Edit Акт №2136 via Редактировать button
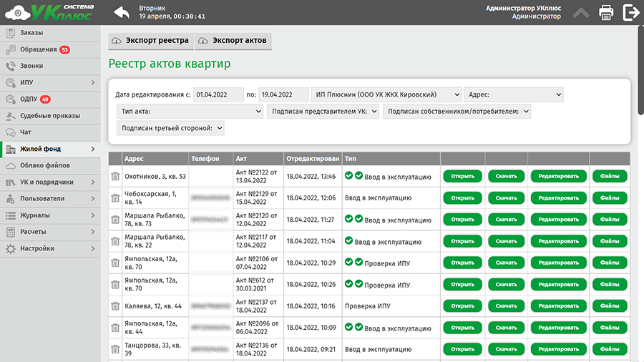The height and width of the screenshot is (362, 644). click(559, 349)
